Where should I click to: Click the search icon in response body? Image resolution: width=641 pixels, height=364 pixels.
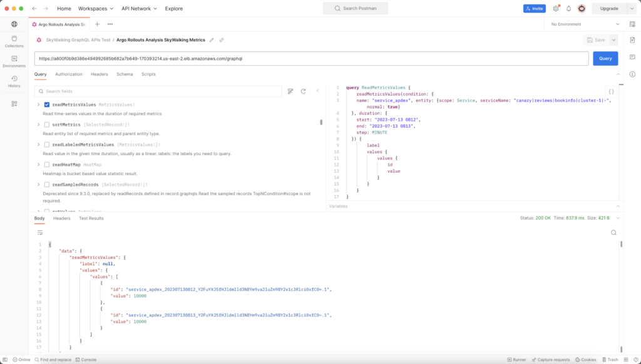coord(613,232)
